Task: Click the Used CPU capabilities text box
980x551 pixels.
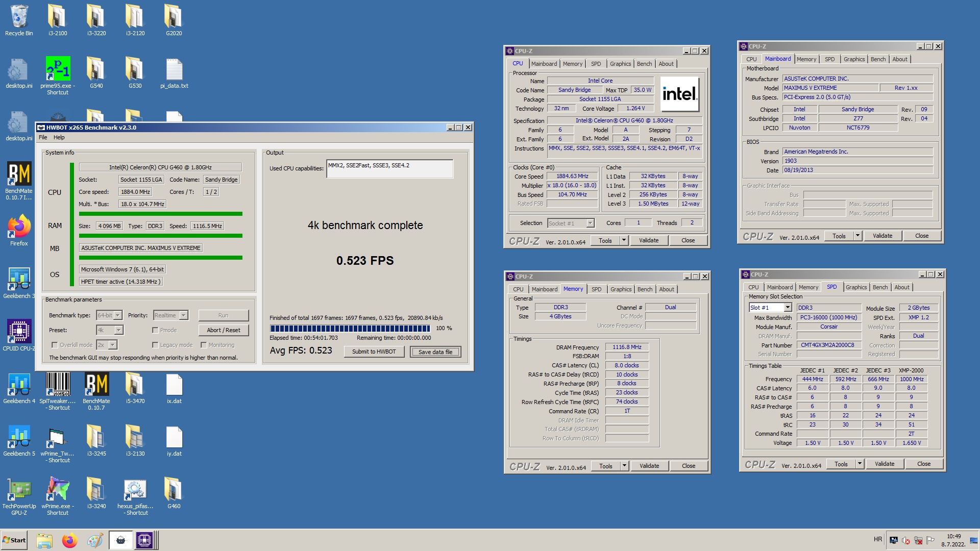Action: pyautogui.click(x=390, y=169)
